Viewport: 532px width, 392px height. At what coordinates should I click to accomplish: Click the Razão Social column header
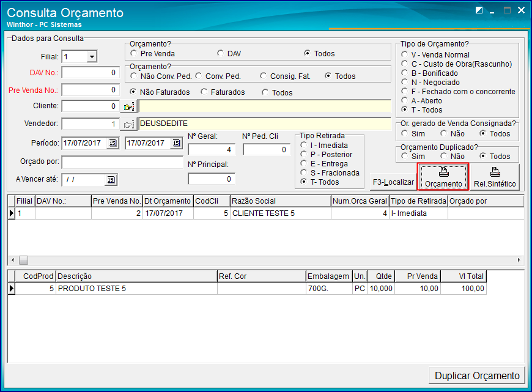point(280,201)
